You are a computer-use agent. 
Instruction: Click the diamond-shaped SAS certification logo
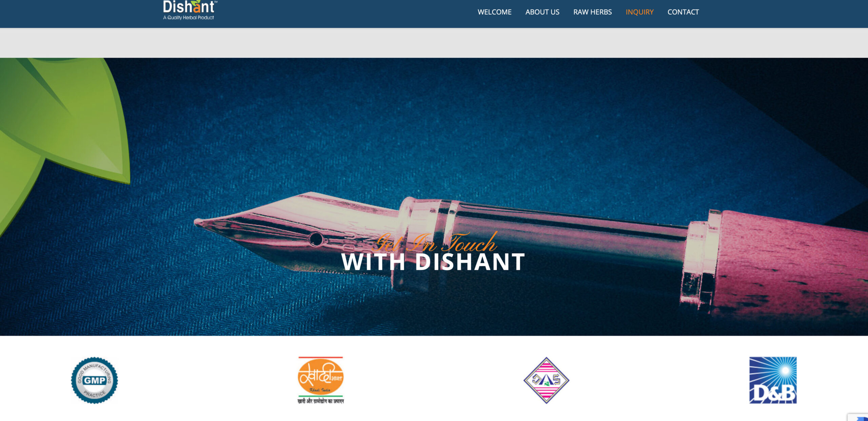546,380
